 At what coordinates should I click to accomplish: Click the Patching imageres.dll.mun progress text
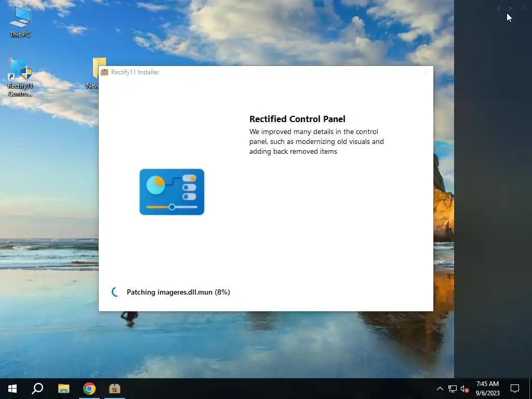pos(179,292)
